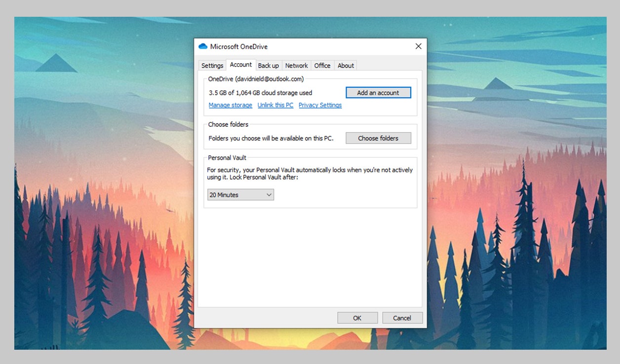Show the About tab
This screenshot has height=364, width=620.
pyautogui.click(x=346, y=66)
